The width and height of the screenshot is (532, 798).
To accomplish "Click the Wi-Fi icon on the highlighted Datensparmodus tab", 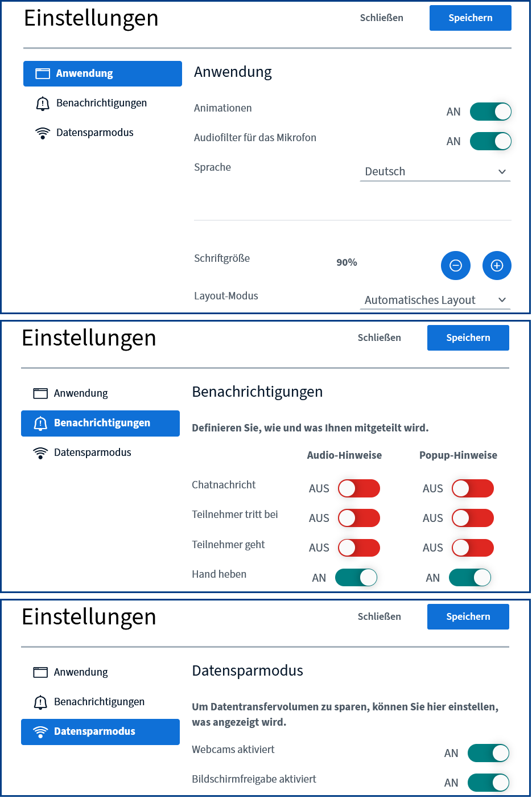I will coord(40,732).
